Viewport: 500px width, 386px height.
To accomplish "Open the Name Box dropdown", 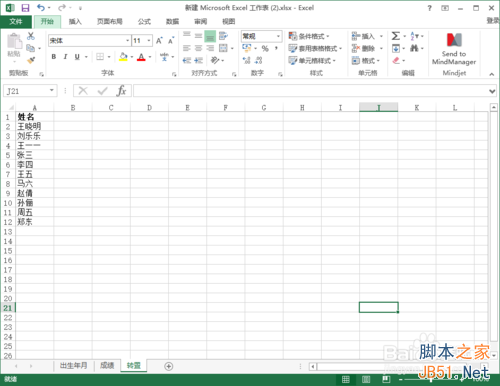I will coord(52,90).
